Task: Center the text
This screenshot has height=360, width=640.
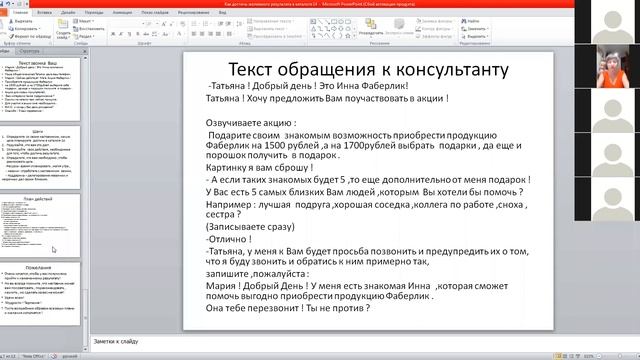Action: click(202, 34)
